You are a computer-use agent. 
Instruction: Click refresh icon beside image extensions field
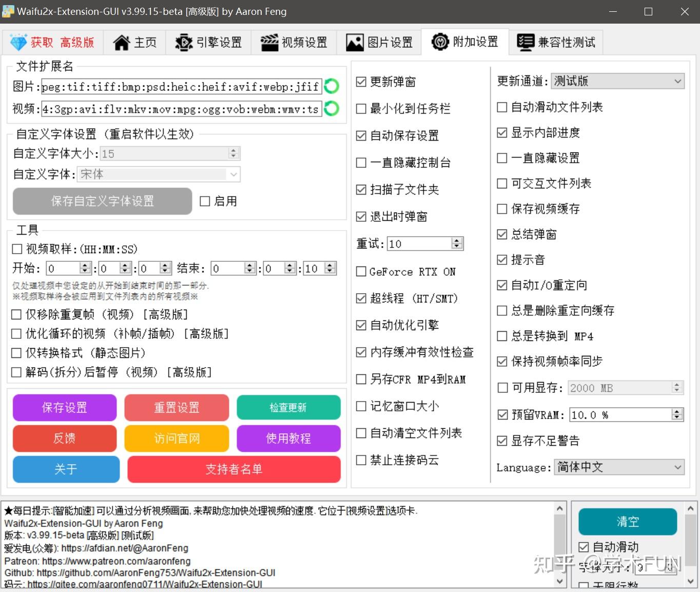tap(331, 86)
